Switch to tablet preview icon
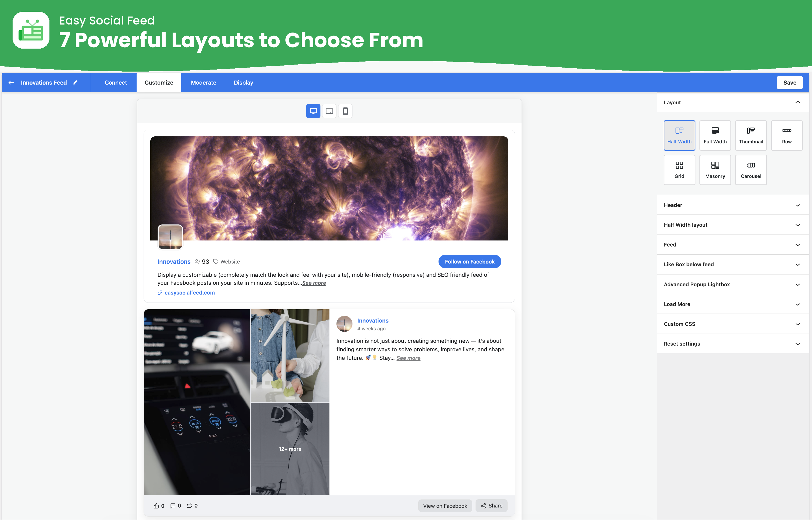812x520 pixels. pos(329,111)
